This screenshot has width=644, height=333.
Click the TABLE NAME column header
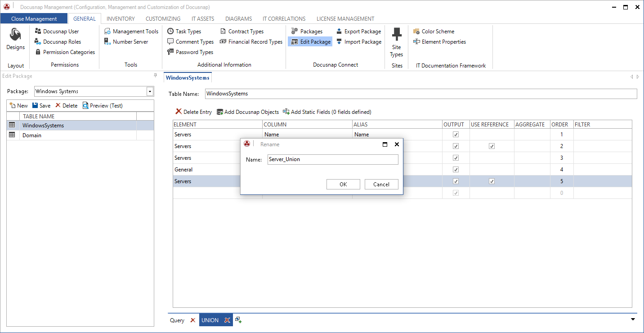[x=78, y=117]
